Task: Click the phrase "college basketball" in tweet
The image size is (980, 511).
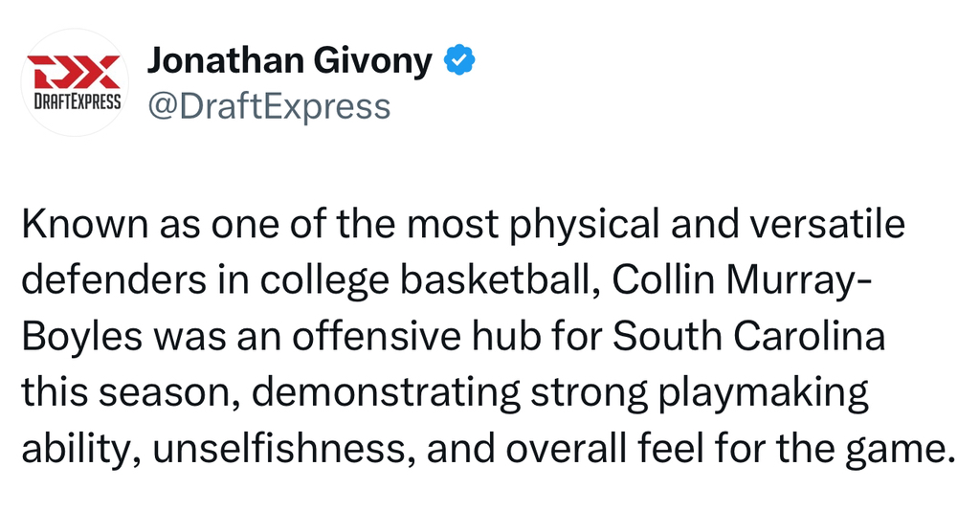Action: coord(429,279)
